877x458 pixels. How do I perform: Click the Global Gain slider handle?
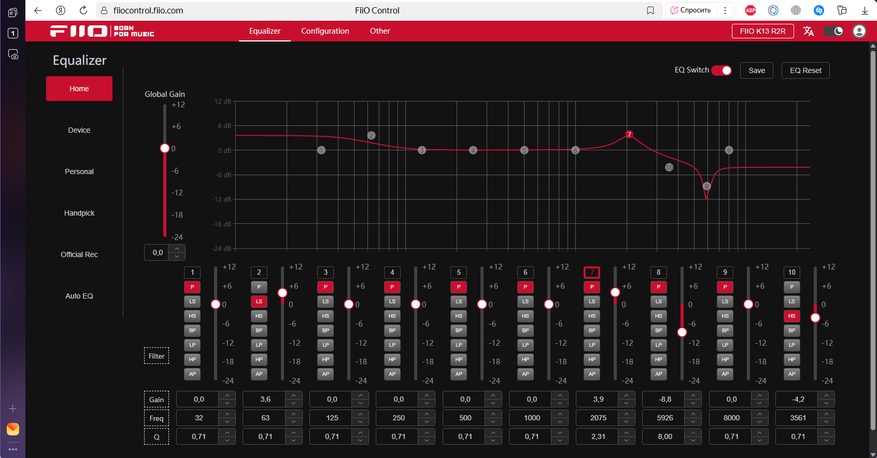[x=165, y=149]
